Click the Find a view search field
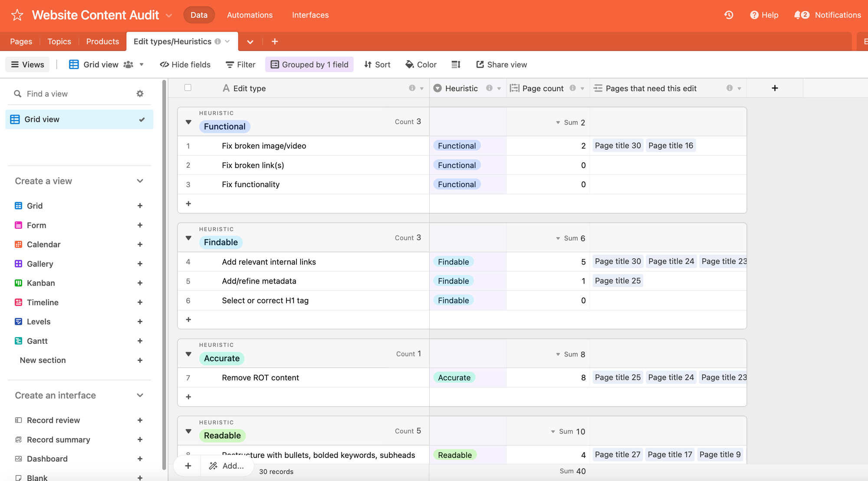868x481 pixels. 79,94
